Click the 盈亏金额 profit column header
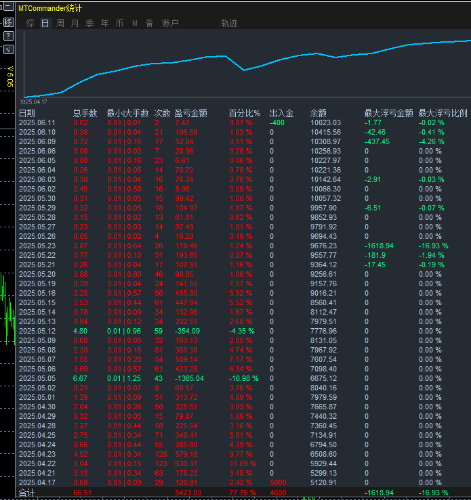The height and width of the screenshot is (500, 471). pos(191,113)
